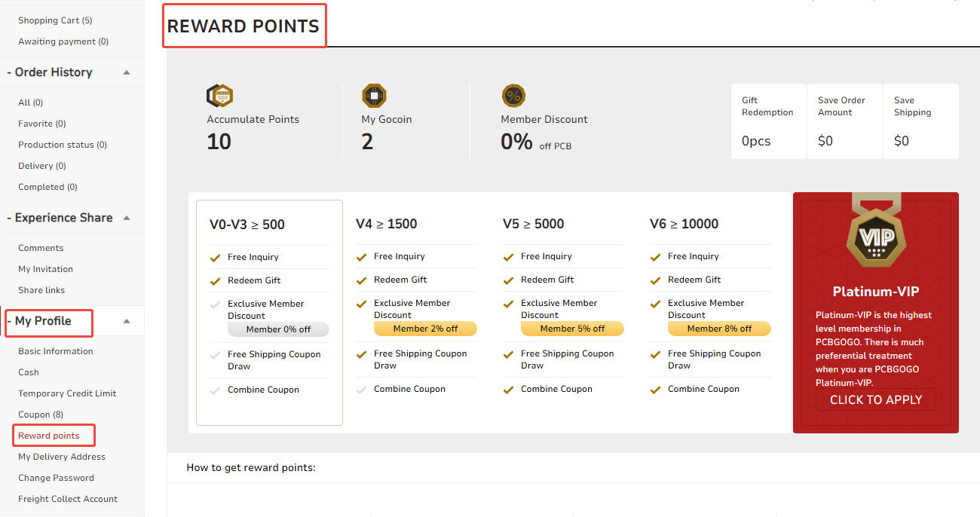This screenshot has height=517, width=980.
Task: Click the Accumulate Points hexagon badge icon
Action: [x=219, y=96]
